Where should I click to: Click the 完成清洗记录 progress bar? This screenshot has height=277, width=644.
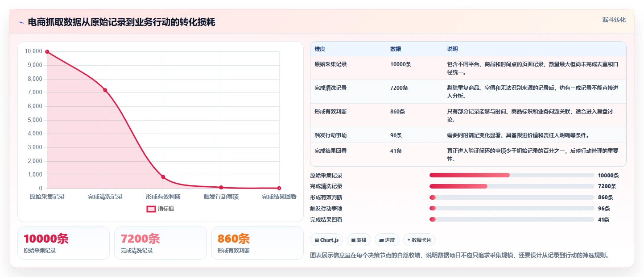tap(512, 186)
